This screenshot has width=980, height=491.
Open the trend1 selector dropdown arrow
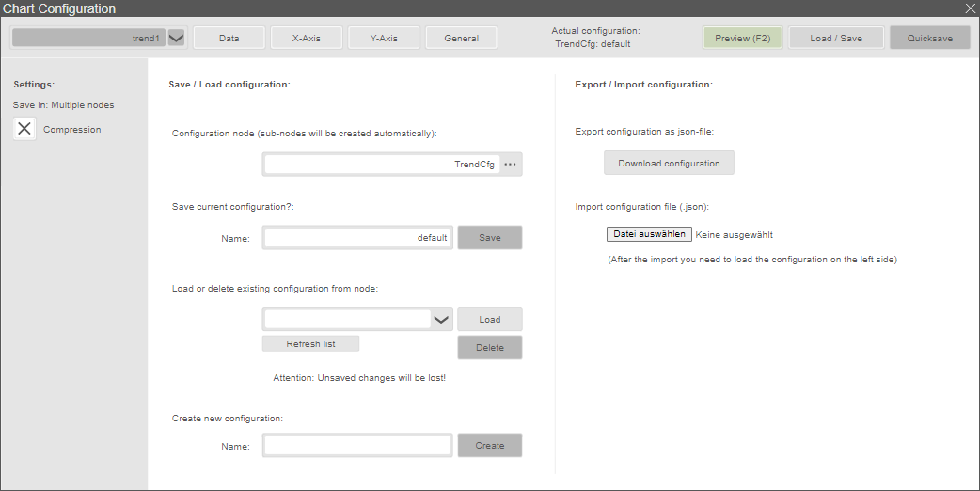pyautogui.click(x=176, y=39)
